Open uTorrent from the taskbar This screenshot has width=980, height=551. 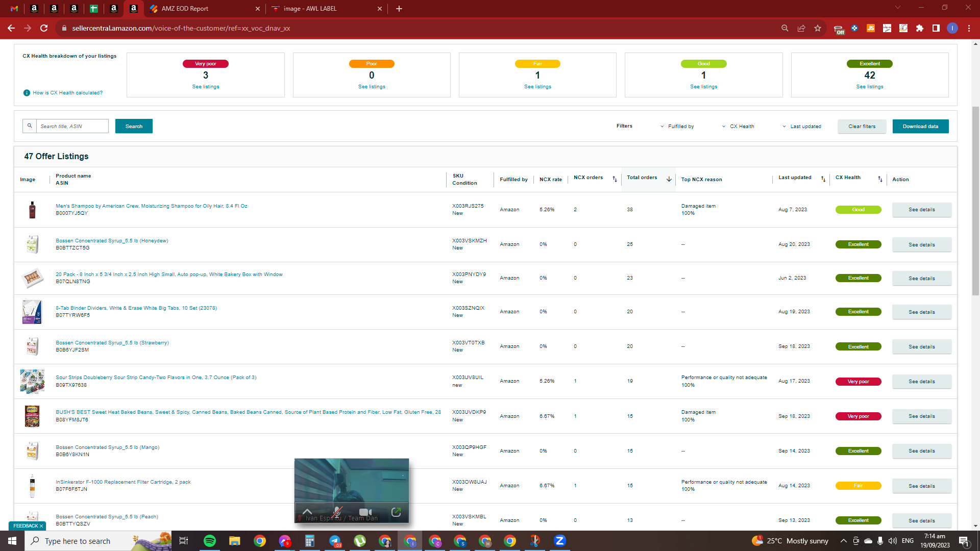pyautogui.click(x=360, y=541)
